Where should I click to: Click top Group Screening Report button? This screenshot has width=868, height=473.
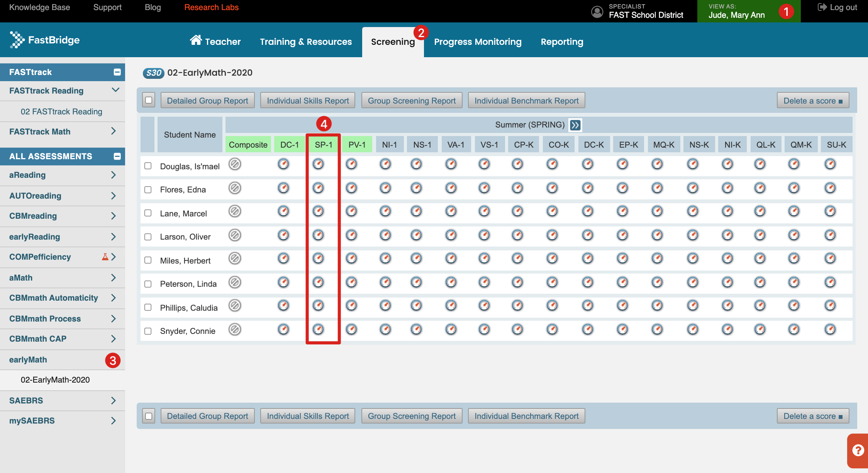[412, 100]
